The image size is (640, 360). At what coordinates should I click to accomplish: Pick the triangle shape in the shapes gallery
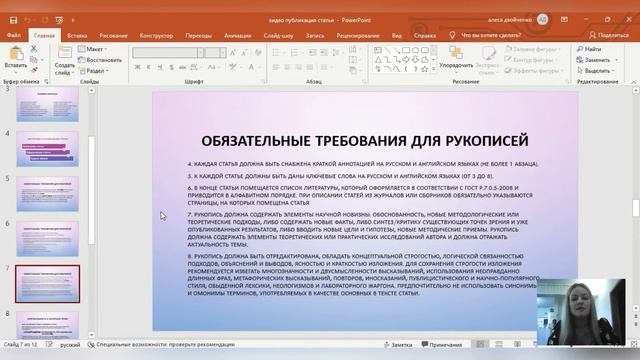pyautogui.click(x=378, y=60)
